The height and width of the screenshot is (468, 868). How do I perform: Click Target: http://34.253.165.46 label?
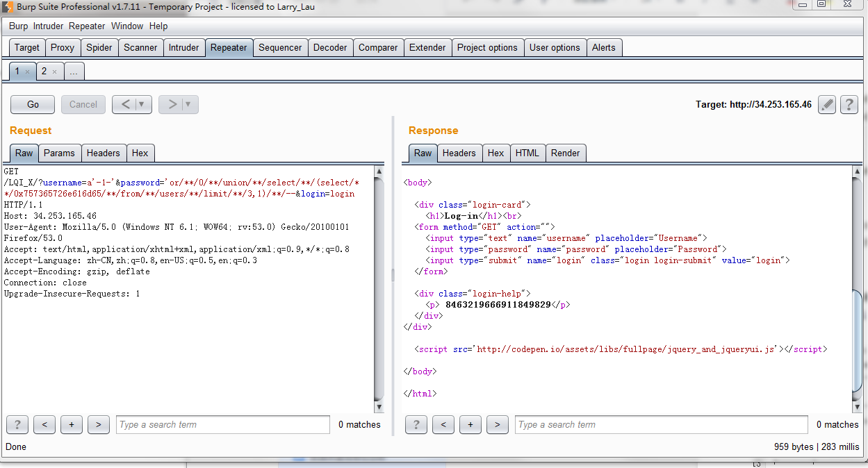coord(753,105)
